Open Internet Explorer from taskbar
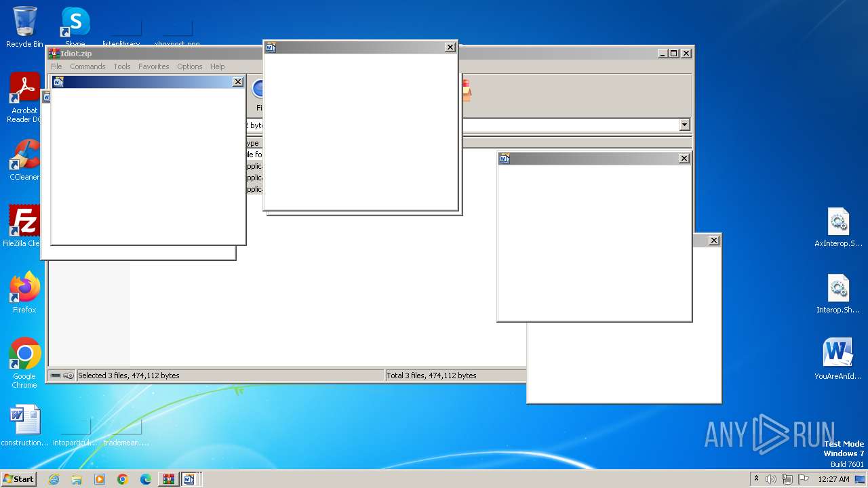 tap(54, 479)
